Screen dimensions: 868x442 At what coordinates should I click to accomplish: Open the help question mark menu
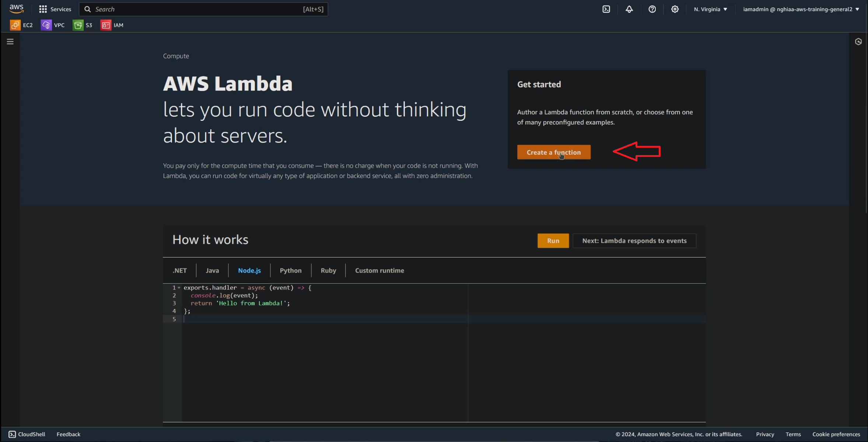point(652,9)
